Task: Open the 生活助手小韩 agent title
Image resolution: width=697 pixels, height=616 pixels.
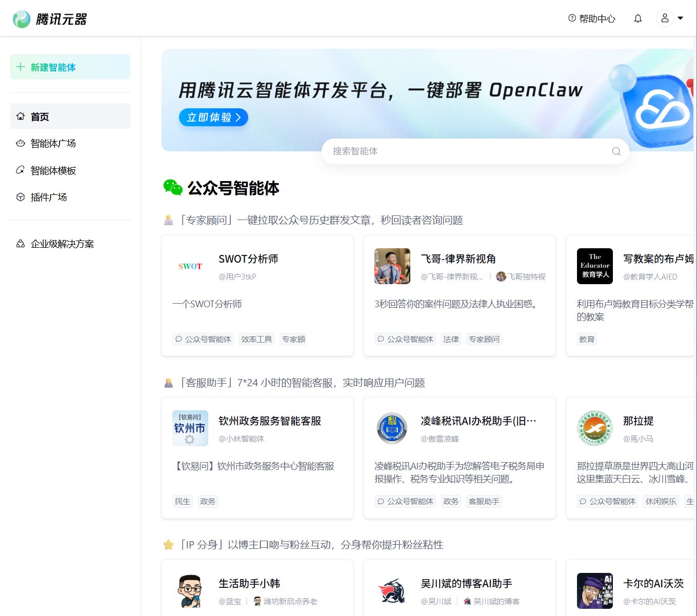Action: (249, 584)
